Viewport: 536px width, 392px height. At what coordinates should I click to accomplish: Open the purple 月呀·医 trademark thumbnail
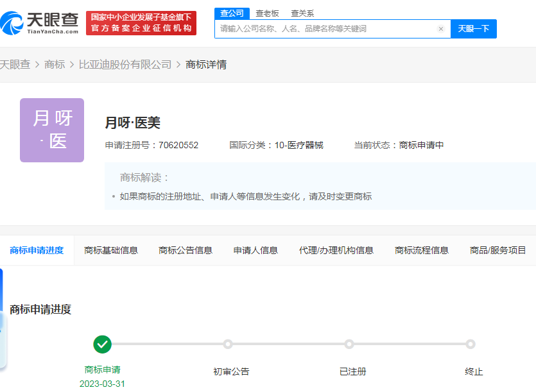pos(52,130)
